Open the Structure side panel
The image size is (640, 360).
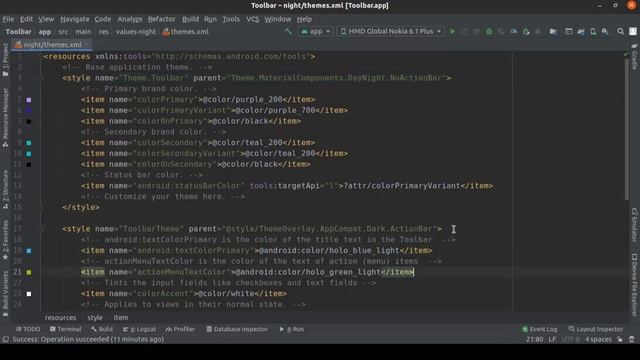5,189
